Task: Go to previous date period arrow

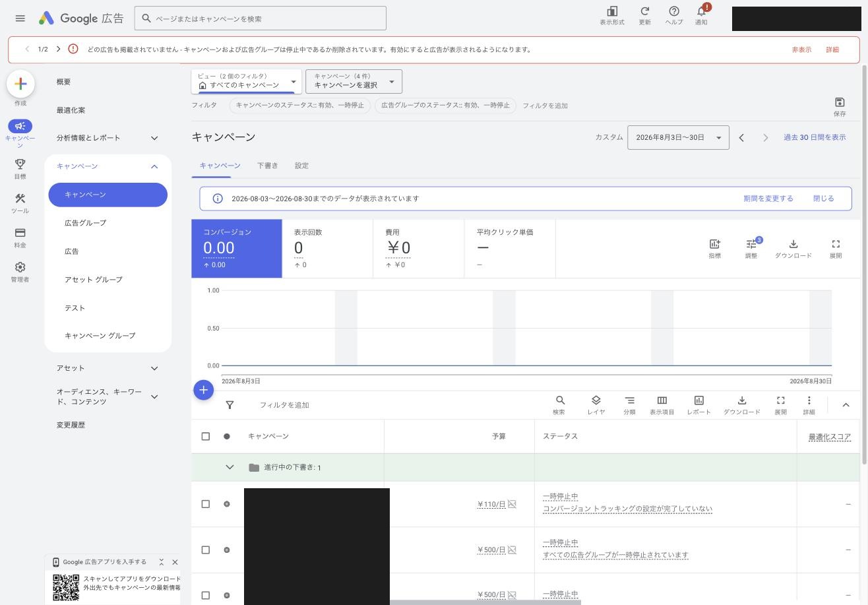Action: click(x=741, y=138)
